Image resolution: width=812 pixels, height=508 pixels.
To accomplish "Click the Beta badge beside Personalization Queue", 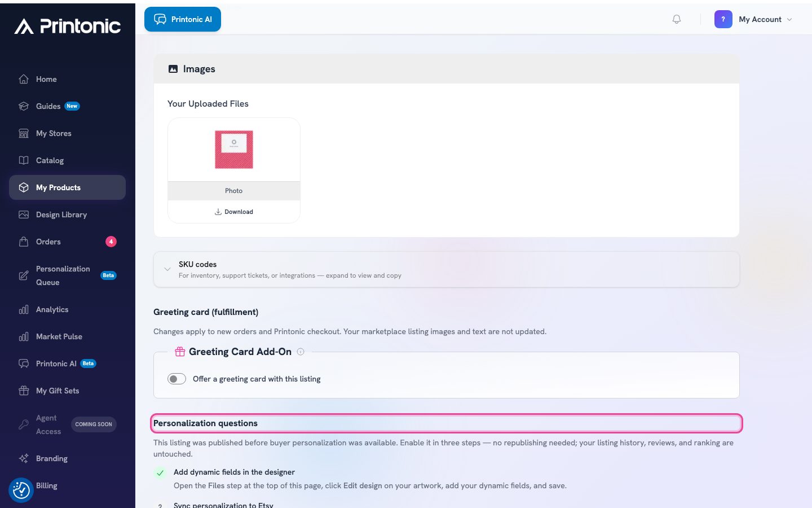I will [x=108, y=275].
